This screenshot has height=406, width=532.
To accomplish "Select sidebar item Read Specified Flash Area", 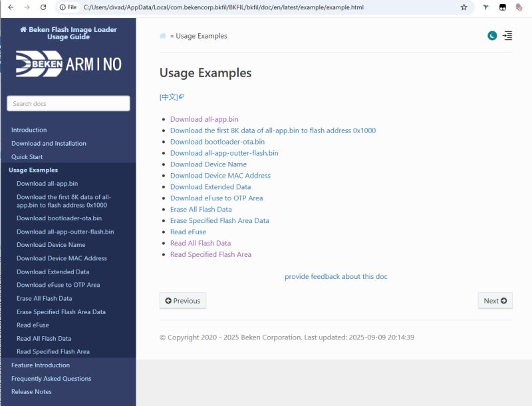I will click(53, 351).
